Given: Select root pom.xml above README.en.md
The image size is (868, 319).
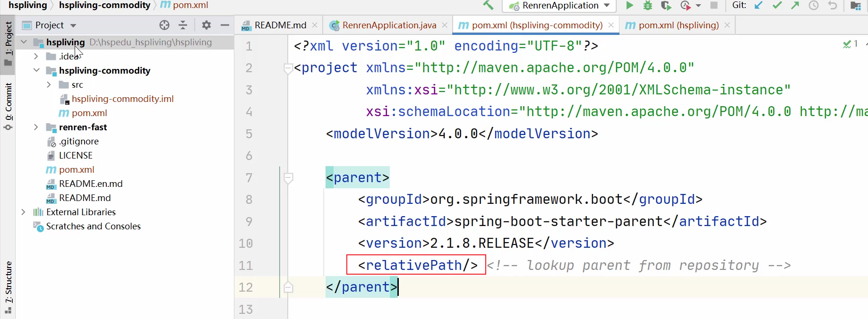Looking at the screenshot, I should pos(77,169).
